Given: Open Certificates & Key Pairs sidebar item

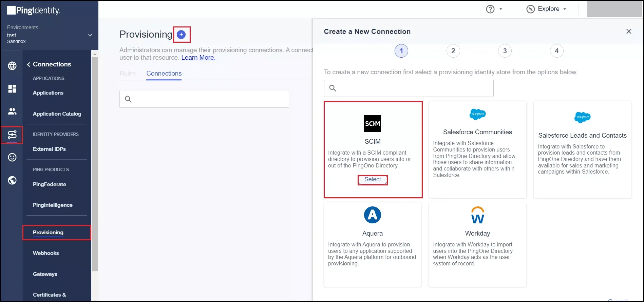Looking at the screenshot, I should 50,297.
